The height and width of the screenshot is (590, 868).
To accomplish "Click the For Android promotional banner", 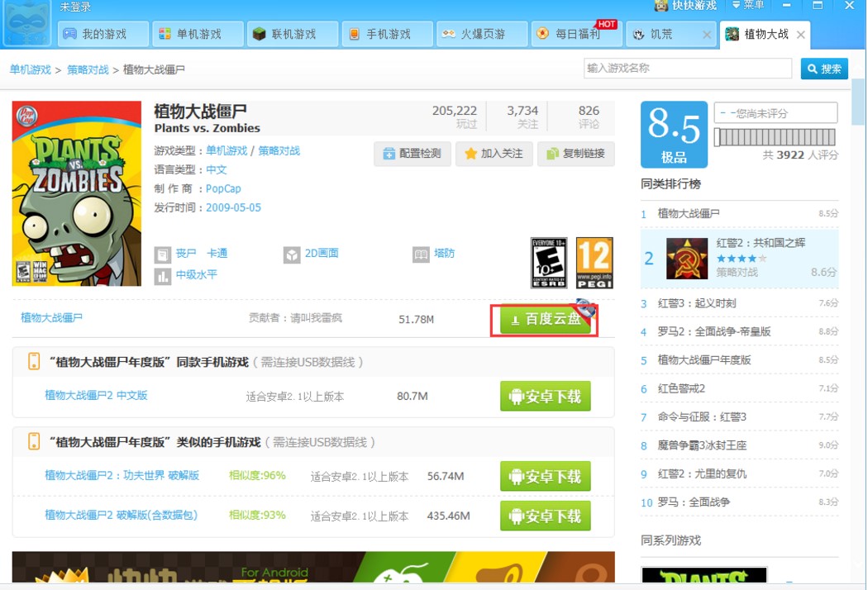I will click(313, 568).
